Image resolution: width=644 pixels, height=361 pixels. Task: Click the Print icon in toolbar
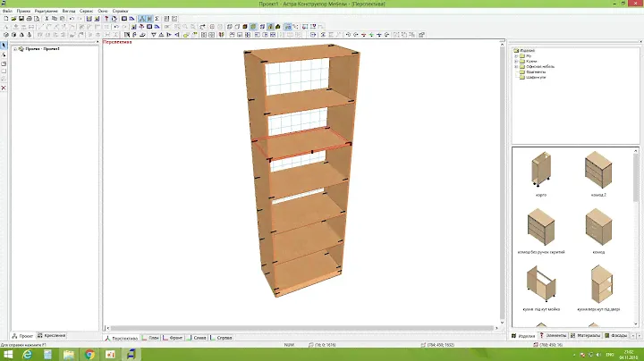27,19
